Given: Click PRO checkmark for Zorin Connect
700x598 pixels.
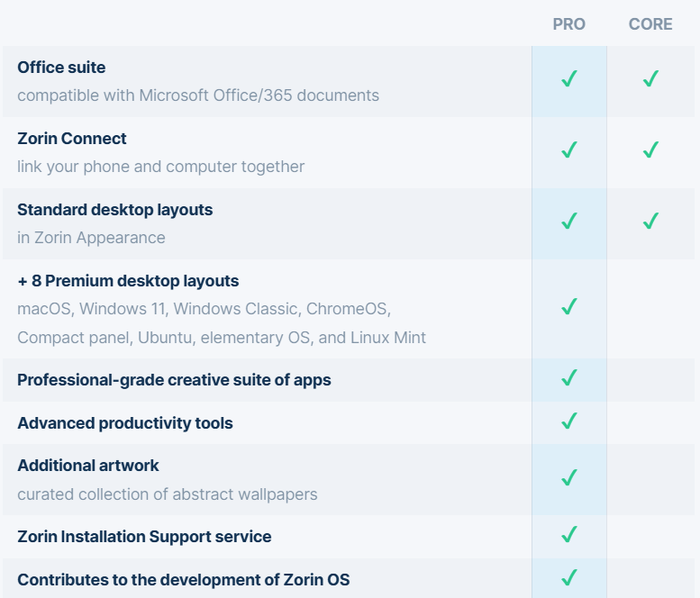Looking at the screenshot, I should [568, 150].
